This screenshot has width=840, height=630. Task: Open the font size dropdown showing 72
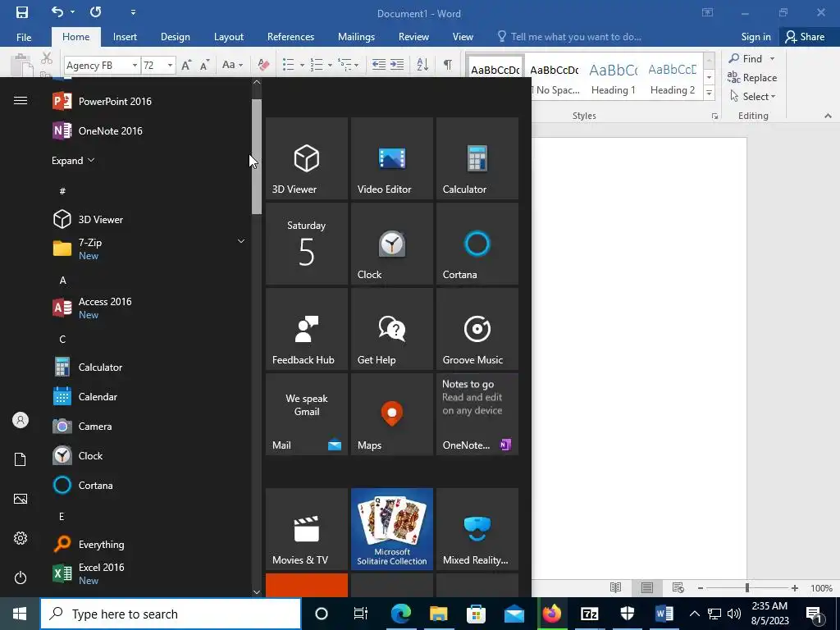pyautogui.click(x=170, y=66)
